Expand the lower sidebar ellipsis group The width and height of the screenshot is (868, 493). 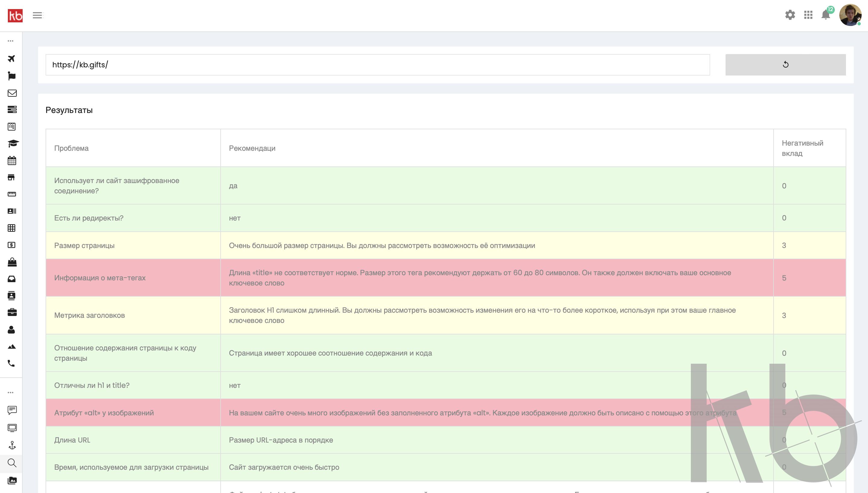[x=11, y=393]
